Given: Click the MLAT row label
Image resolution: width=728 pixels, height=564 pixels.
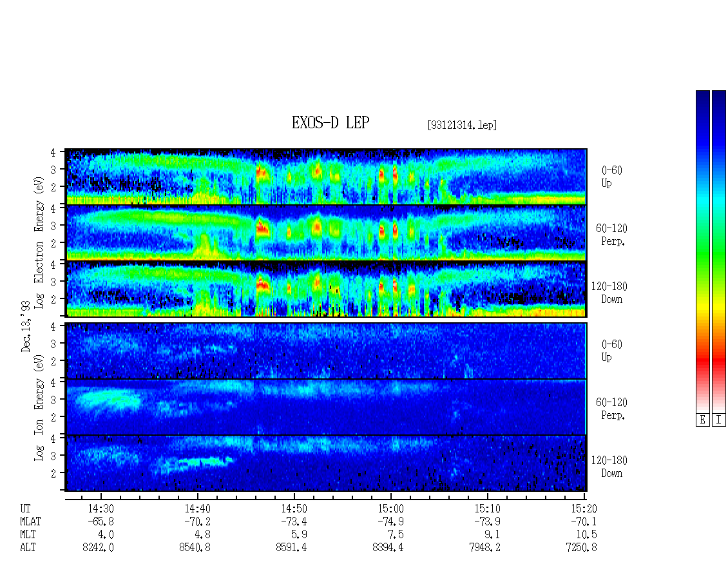Looking at the screenshot, I should click(30, 521).
